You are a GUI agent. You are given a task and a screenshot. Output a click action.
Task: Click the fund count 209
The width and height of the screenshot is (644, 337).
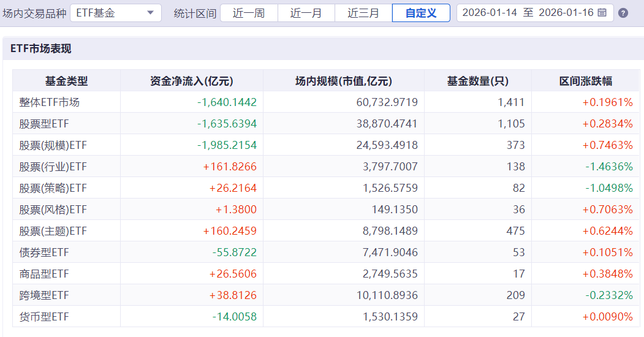516,295
